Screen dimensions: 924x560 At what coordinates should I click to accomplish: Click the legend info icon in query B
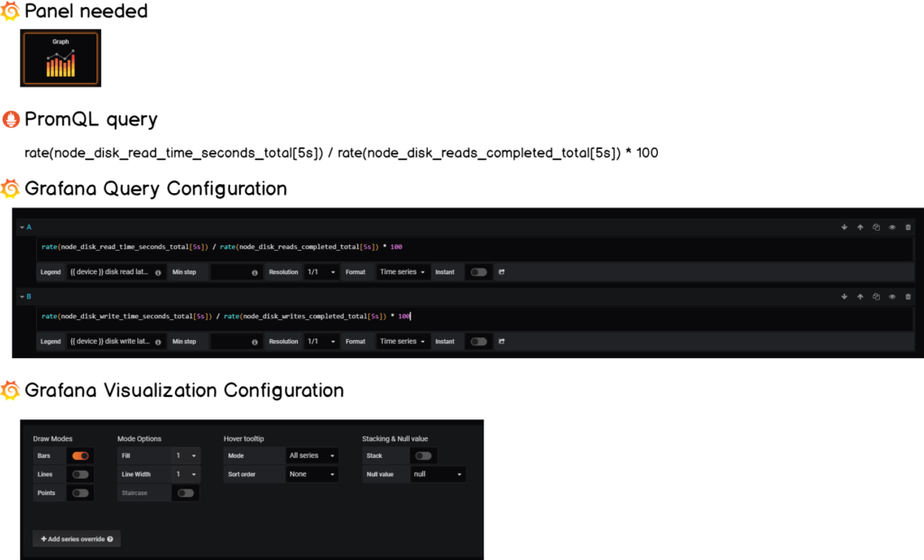(x=158, y=342)
